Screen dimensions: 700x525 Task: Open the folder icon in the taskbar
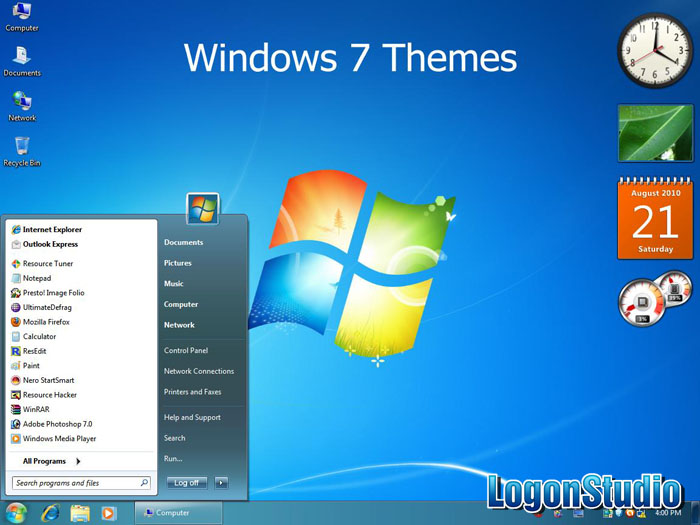click(80, 513)
